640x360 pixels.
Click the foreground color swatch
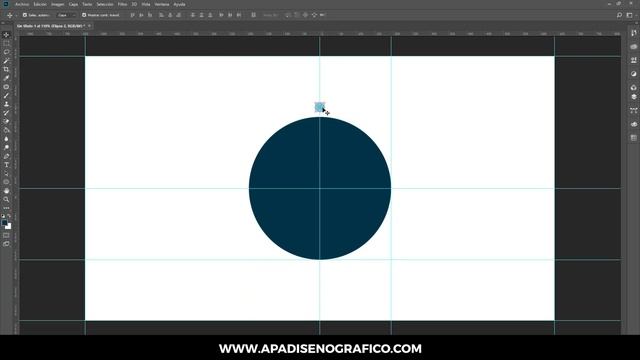[x=4, y=222]
